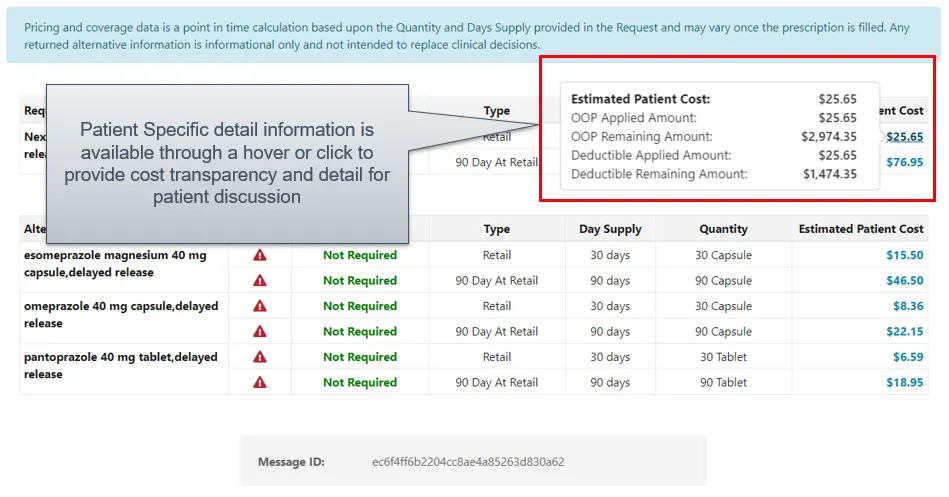This screenshot has width=949, height=497.
Task: Click the Message ID label
Action: tap(291, 462)
